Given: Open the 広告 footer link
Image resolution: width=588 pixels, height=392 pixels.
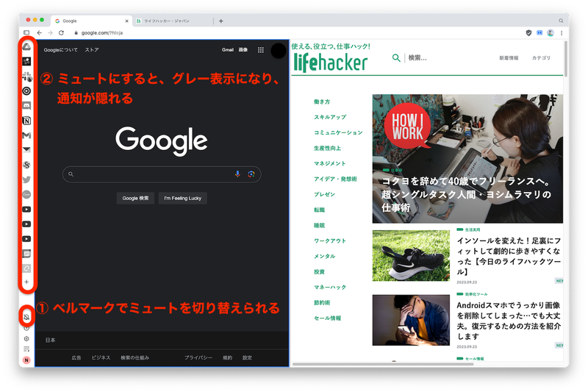Looking at the screenshot, I should 76,358.
